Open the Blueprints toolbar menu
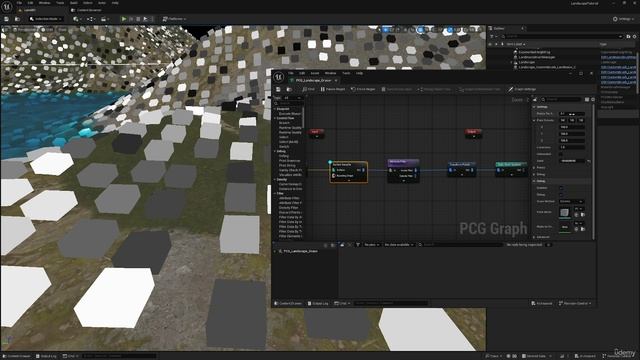640x360 pixels. click(90, 19)
